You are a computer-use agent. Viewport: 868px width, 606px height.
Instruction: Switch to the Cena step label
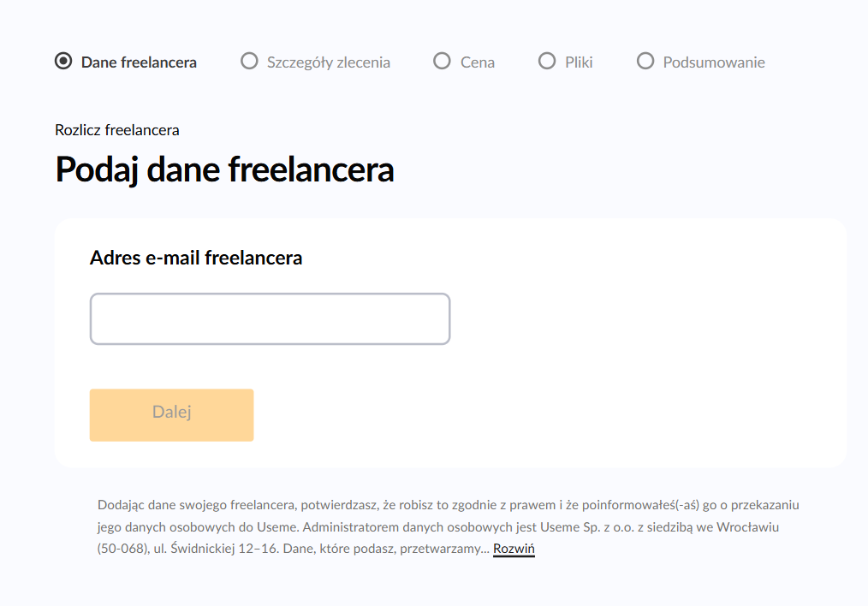(477, 62)
